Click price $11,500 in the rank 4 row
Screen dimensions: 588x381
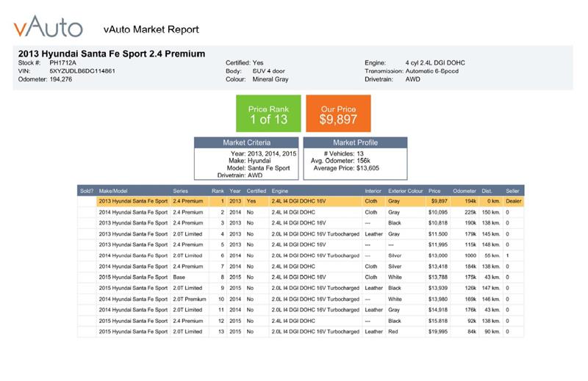click(438, 233)
